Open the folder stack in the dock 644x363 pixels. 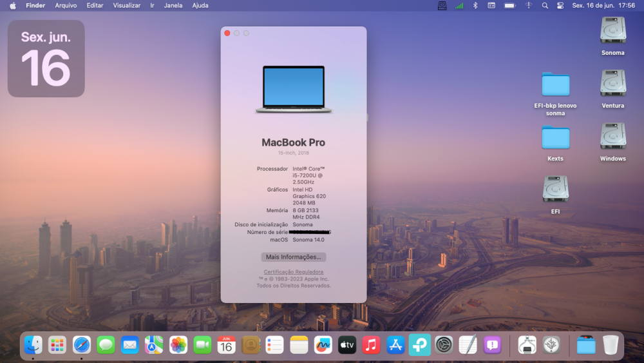586,345
